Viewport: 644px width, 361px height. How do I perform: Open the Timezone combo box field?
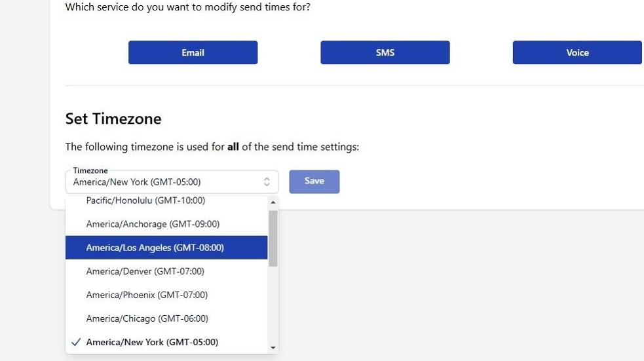[164, 182]
